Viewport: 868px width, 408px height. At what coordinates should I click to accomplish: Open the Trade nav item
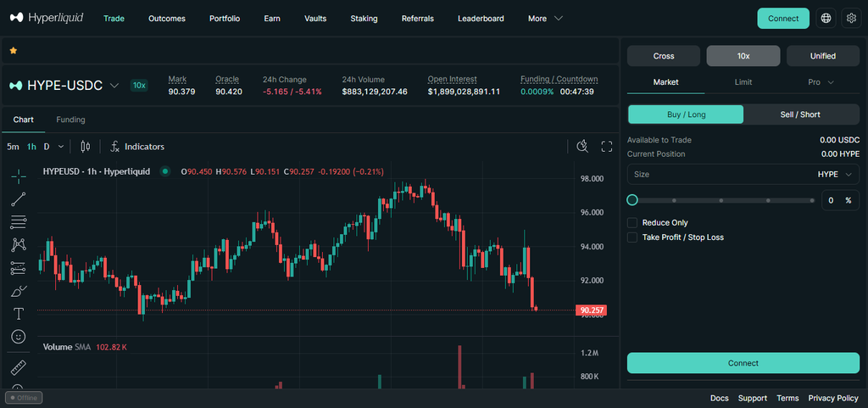(114, 19)
